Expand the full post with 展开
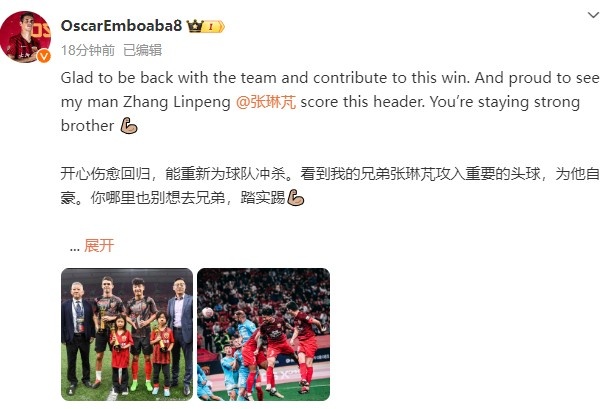The image size is (608, 409). coord(99,245)
